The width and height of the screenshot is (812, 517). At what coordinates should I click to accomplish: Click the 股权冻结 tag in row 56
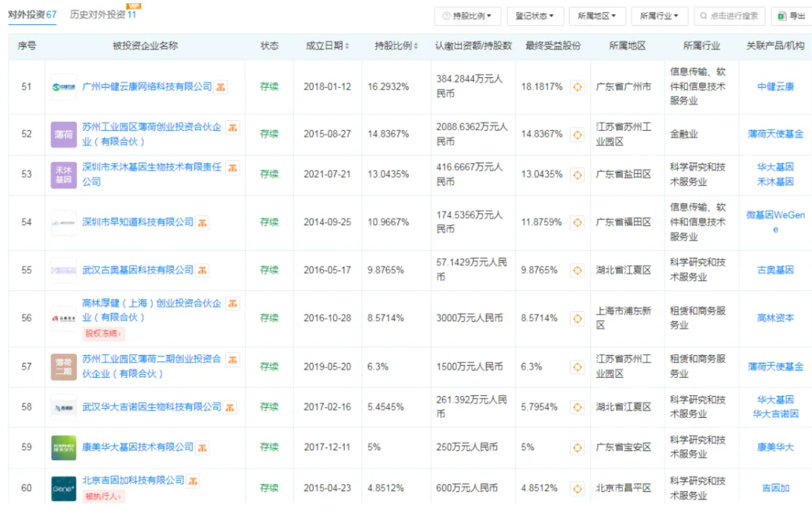[104, 333]
